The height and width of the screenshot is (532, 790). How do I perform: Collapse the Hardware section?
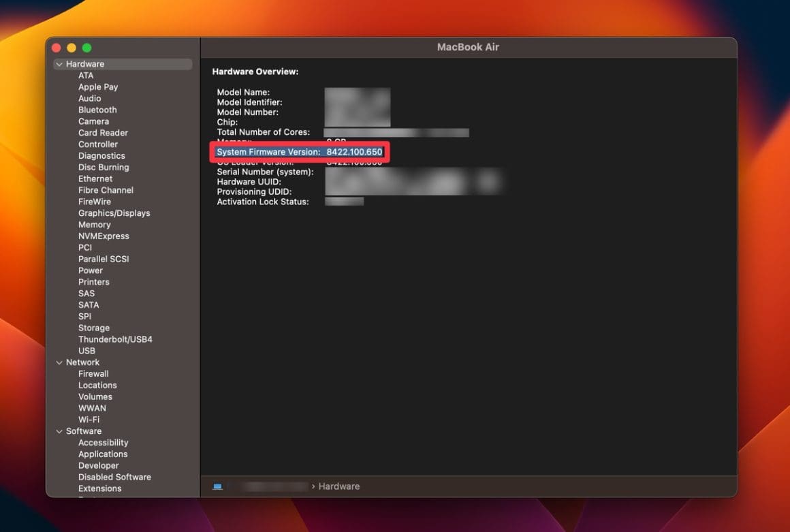coord(59,63)
